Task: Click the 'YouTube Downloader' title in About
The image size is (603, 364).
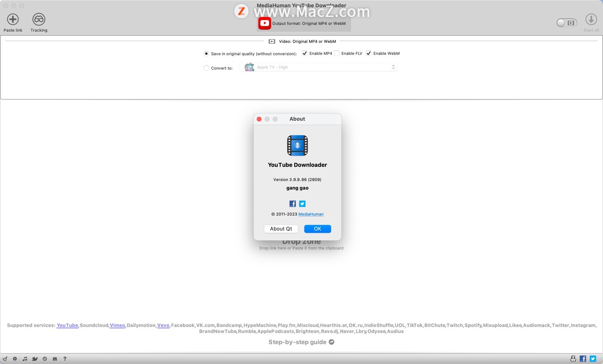Action: 298,165
